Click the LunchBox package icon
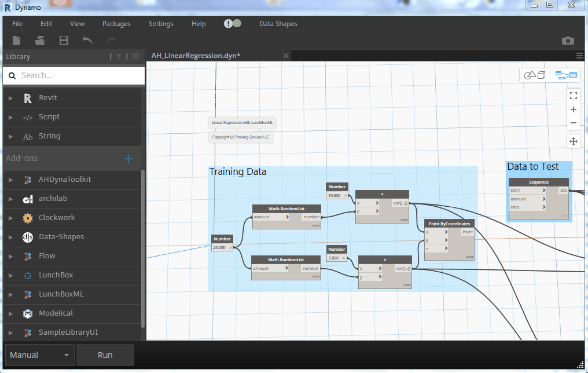The image size is (588, 373). point(28,276)
